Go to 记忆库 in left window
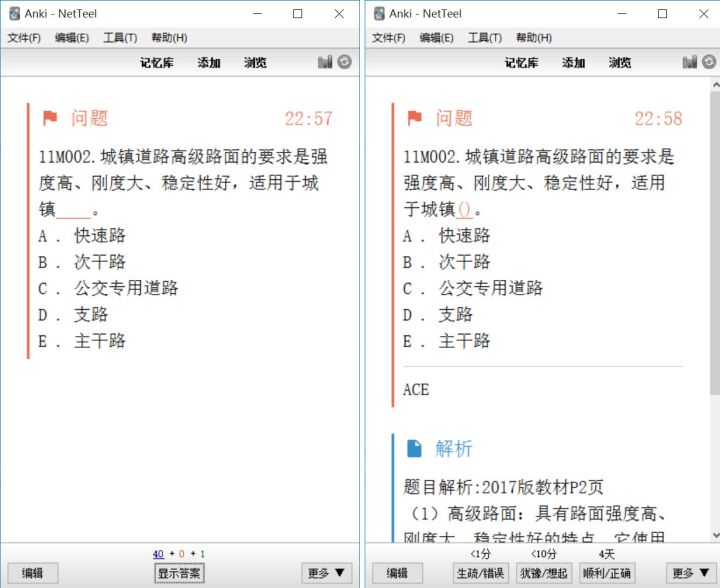Screen dimensions: 720x588 157,62
